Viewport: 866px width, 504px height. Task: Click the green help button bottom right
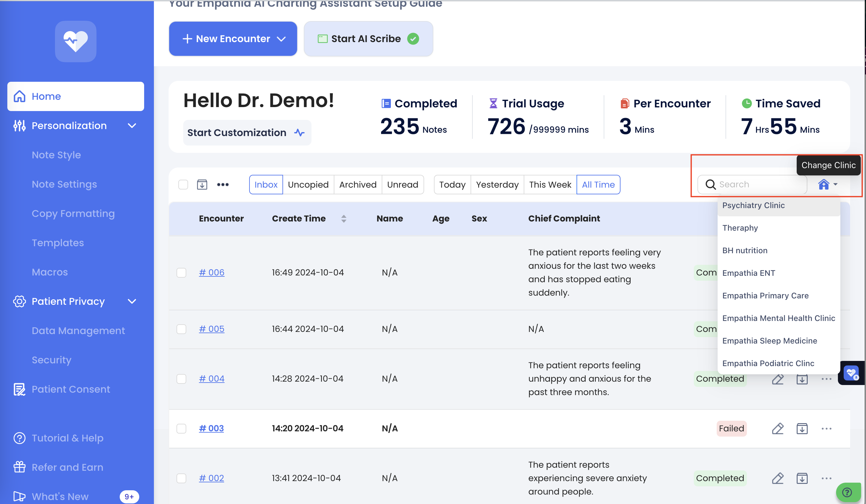(847, 492)
